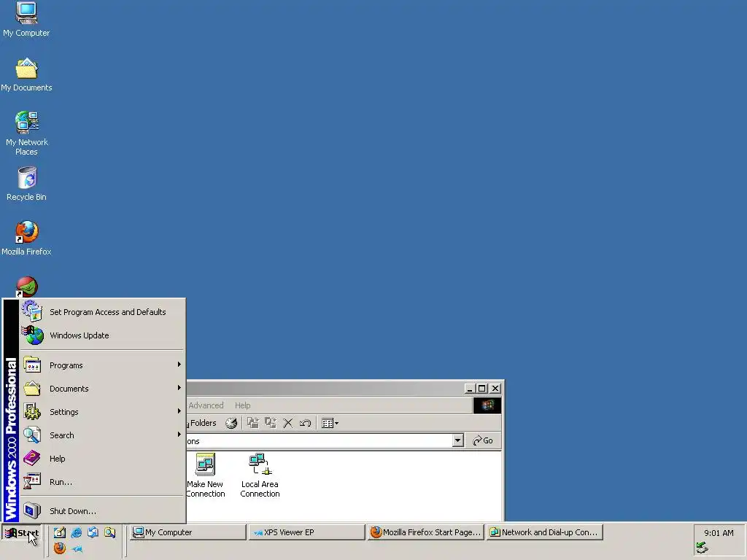
Task: Open Help from Start menu
Action: [101, 459]
